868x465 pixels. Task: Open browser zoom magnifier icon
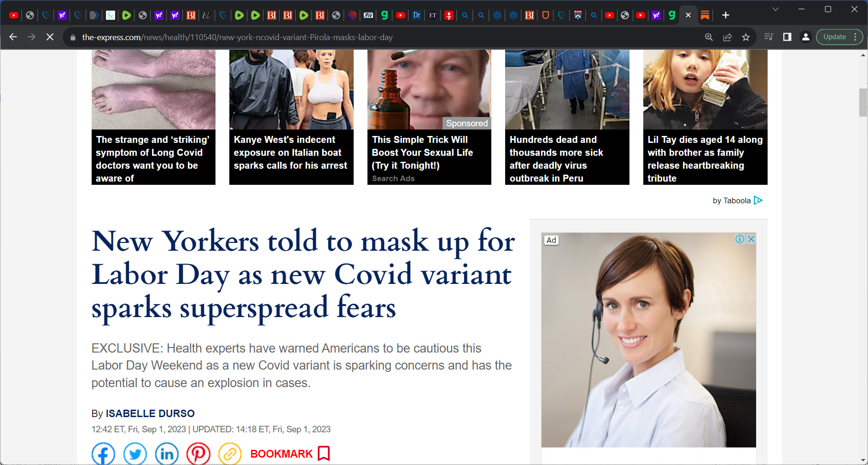(x=709, y=37)
